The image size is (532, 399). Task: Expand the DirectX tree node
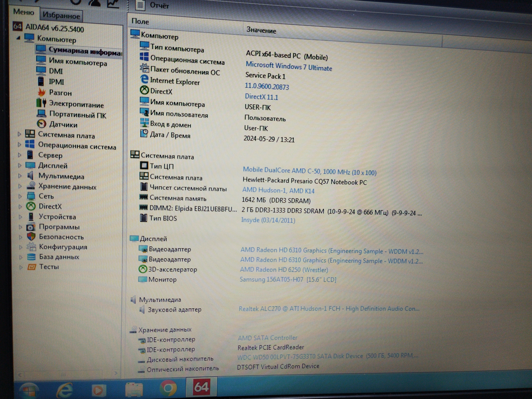20,206
